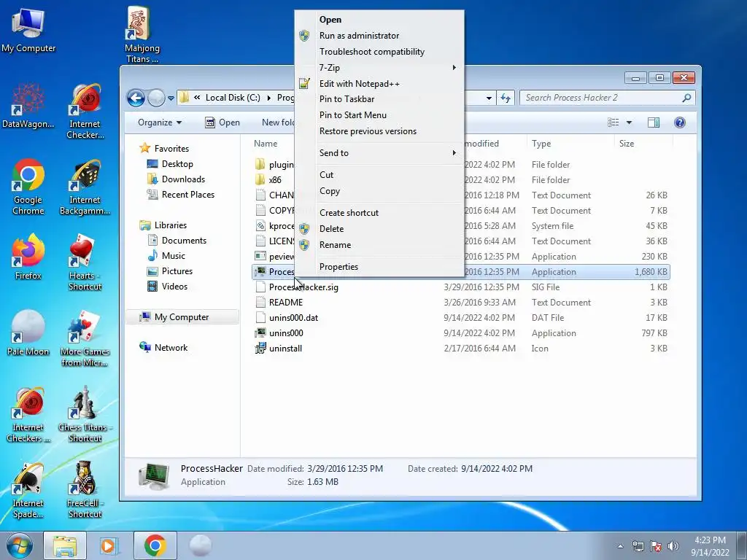The image size is (747, 560).
Task: Click Action Center flag tray icon
Action: [656, 546]
